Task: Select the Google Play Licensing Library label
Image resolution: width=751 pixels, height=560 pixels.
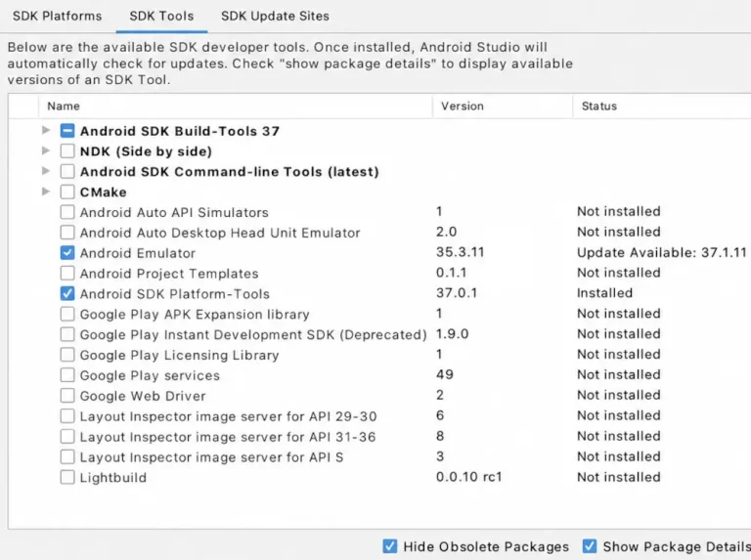Action: tap(179, 355)
